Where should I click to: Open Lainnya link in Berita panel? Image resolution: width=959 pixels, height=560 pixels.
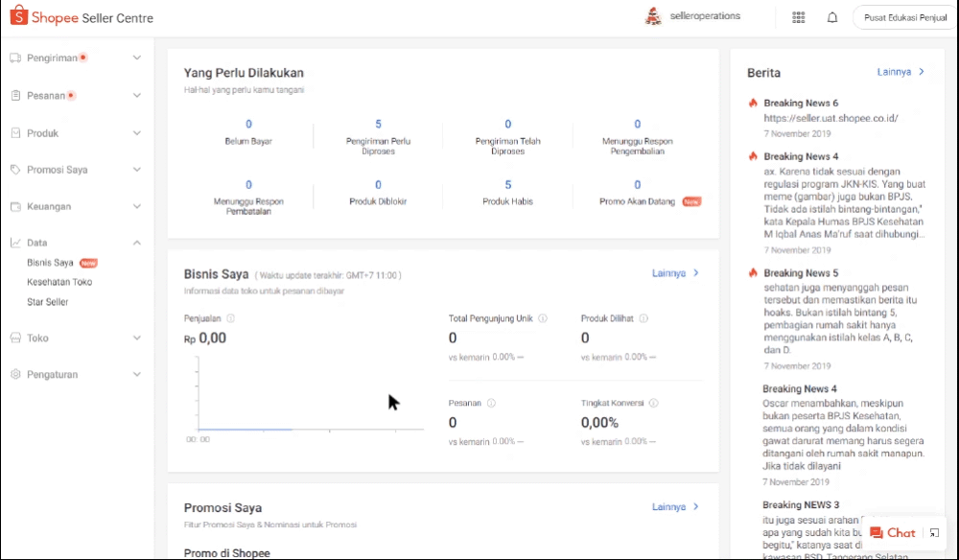(x=901, y=72)
